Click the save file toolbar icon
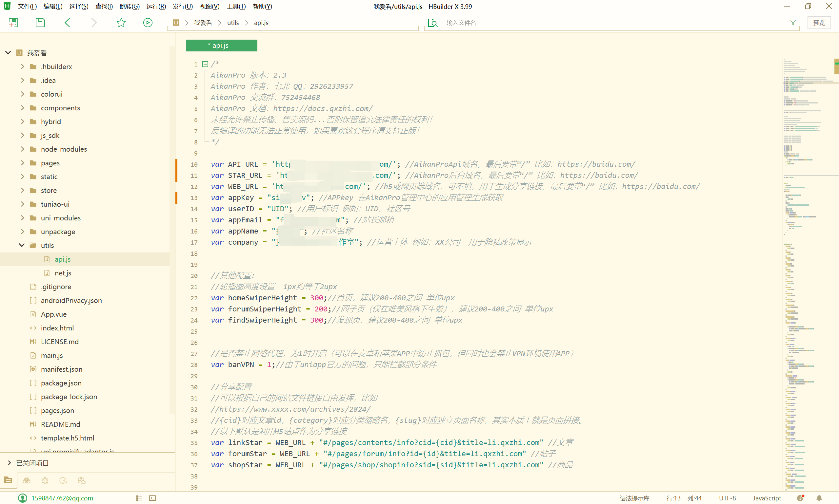This screenshot has width=839, height=504. (40, 23)
